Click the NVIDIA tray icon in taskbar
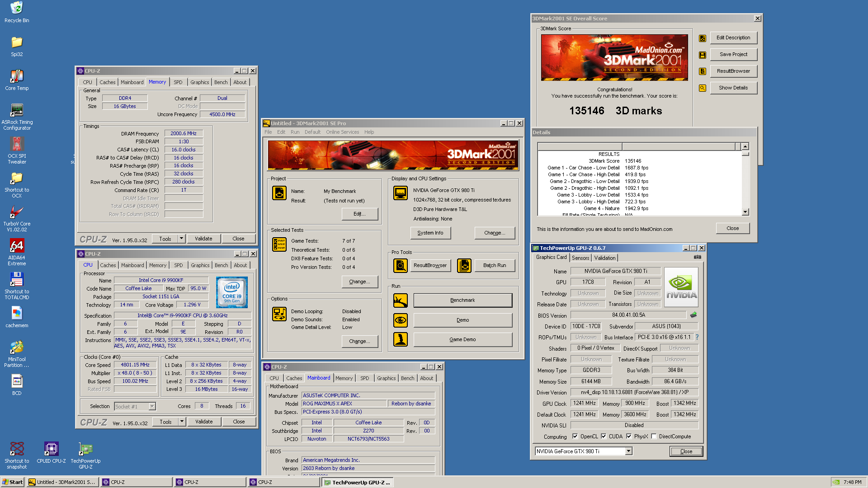 pyautogui.click(x=836, y=482)
